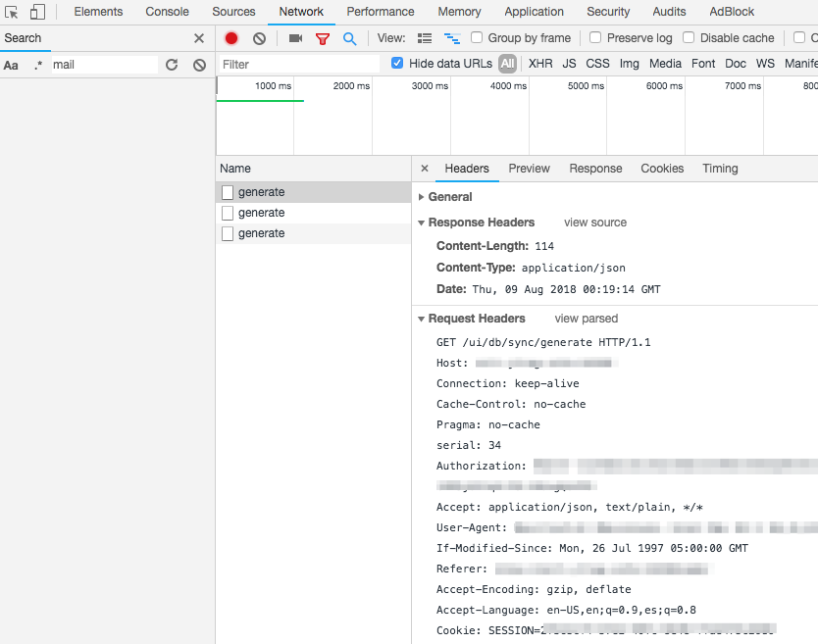The image size is (818, 644).
Task: Open the Elements tab
Action: pos(98,12)
